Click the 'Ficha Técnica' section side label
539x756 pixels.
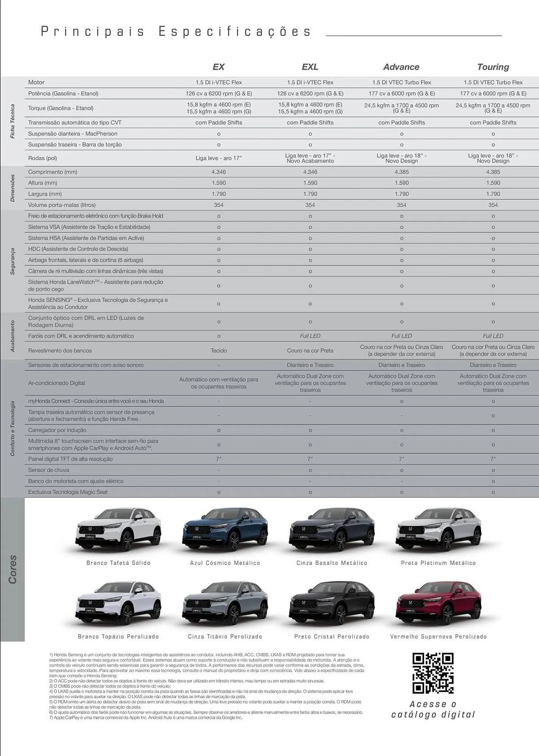12,121
